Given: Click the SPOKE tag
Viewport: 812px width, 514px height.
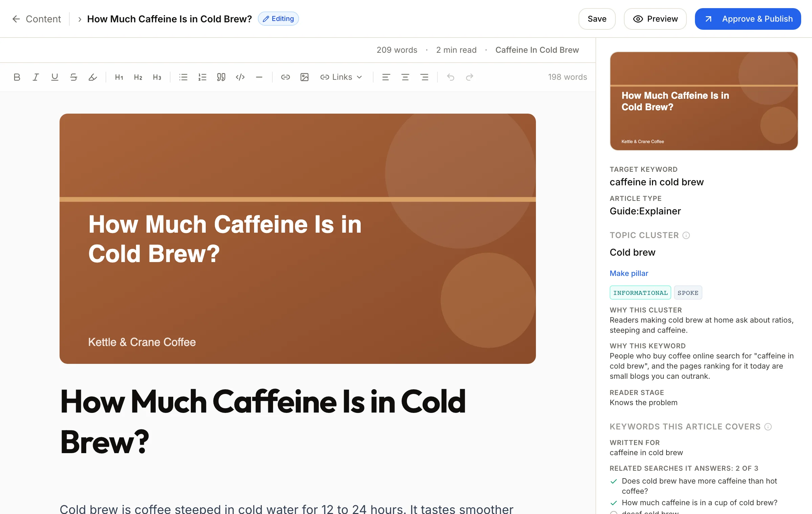Looking at the screenshot, I should pyautogui.click(x=688, y=293).
